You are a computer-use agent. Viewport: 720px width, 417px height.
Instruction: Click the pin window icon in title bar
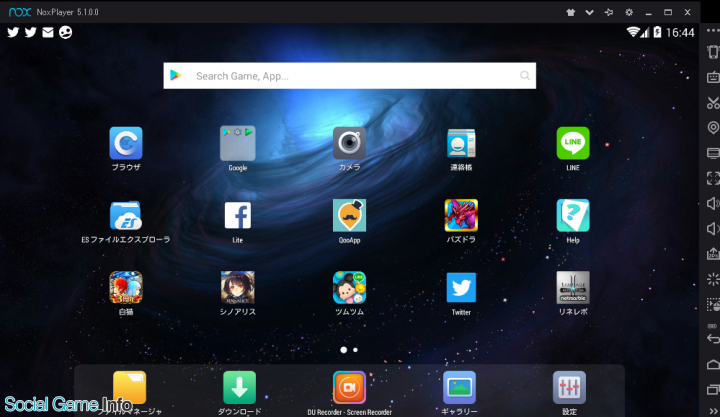pyautogui.click(x=609, y=12)
